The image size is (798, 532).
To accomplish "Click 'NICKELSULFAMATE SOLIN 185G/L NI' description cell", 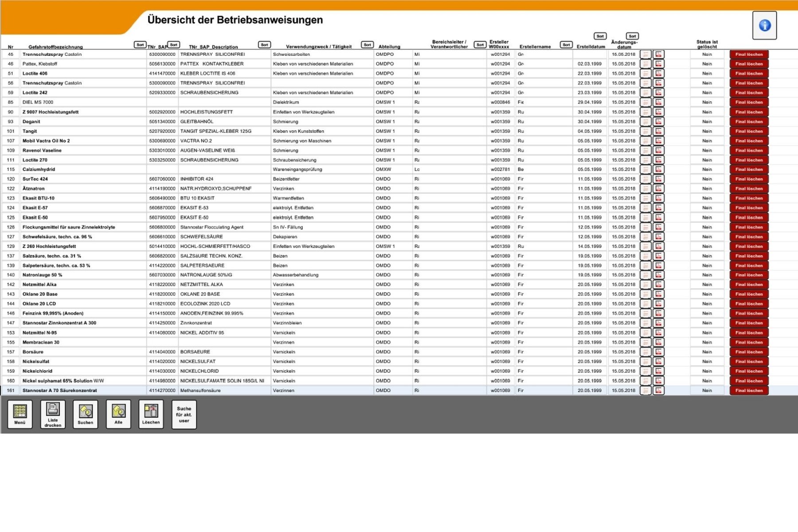I will pos(224,381).
